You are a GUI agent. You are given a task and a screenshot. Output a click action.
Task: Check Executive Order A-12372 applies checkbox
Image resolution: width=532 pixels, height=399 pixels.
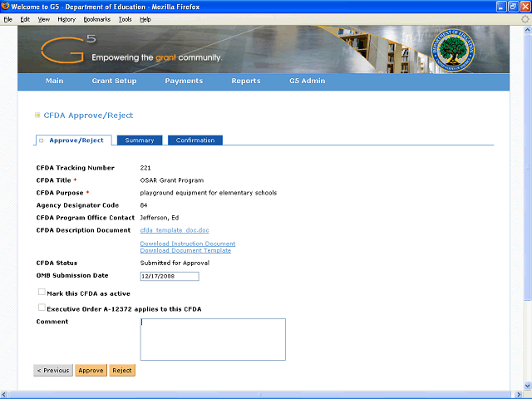[42, 308]
